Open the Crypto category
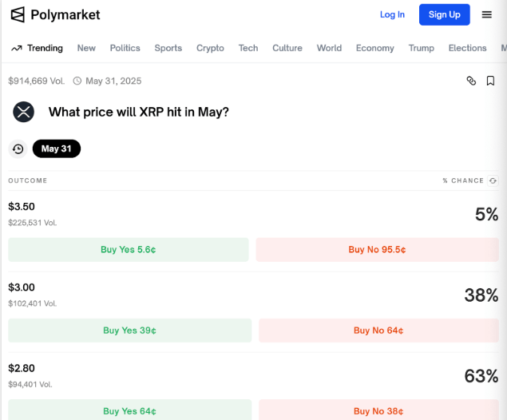507x420 pixels. point(210,48)
